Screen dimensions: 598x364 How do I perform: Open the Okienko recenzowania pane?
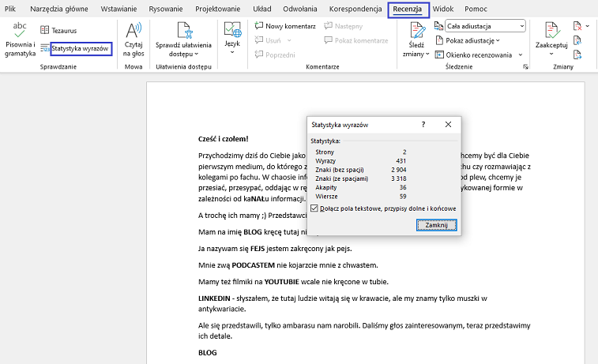coord(480,54)
